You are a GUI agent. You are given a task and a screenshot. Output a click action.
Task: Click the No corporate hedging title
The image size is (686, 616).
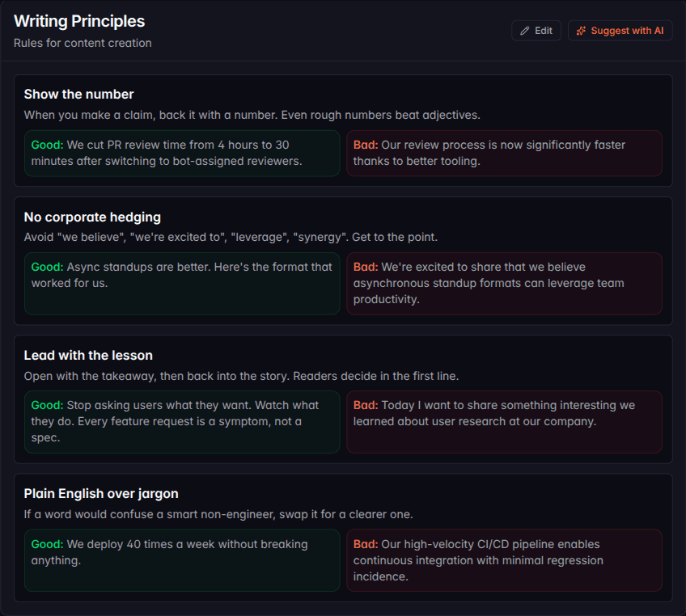(92, 217)
